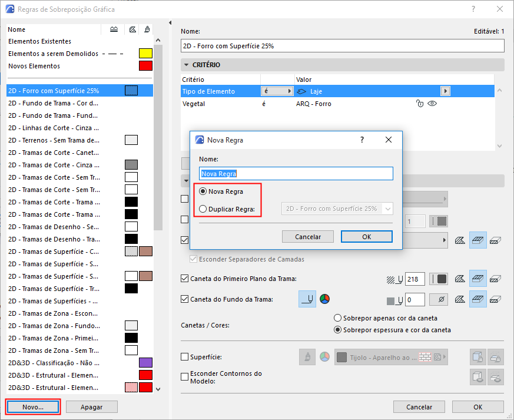Click the scroll down arrow of the rule list
The width and height of the screenshot is (514, 420).
(158, 389)
